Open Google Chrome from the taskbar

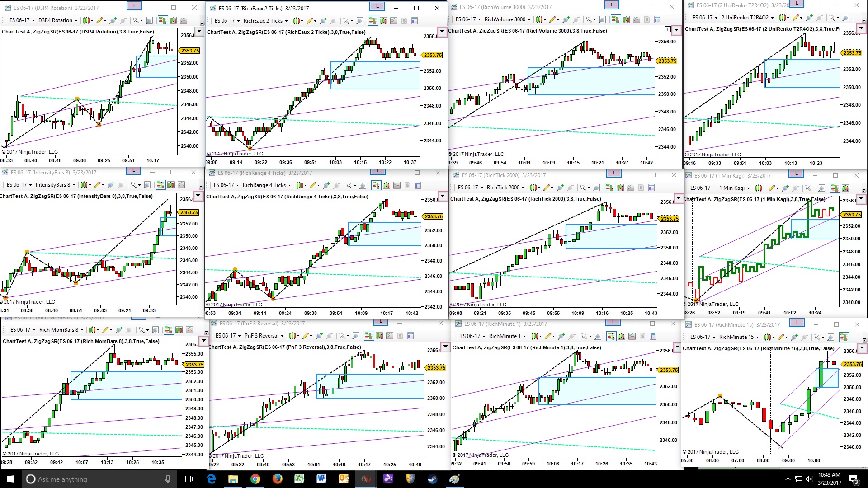coord(255,479)
